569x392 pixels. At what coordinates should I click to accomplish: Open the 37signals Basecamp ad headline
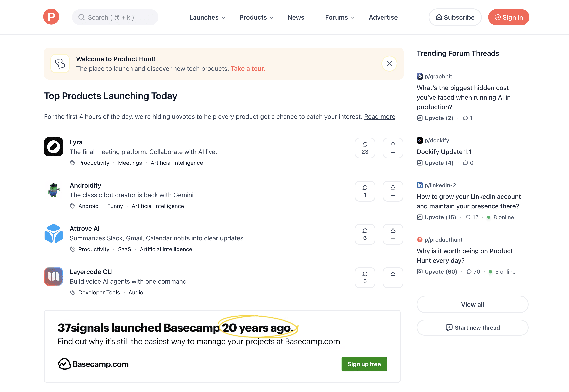(176, 328)
